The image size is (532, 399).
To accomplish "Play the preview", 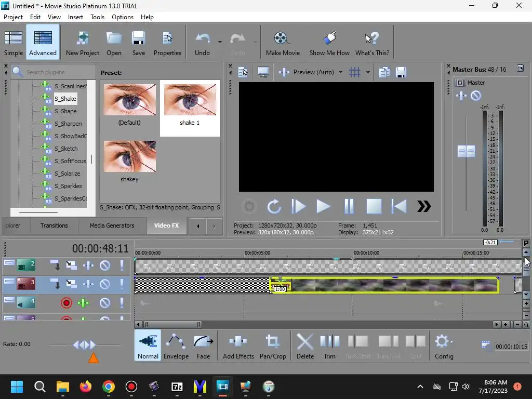I will pyautogui.click(x=323, y=206).
